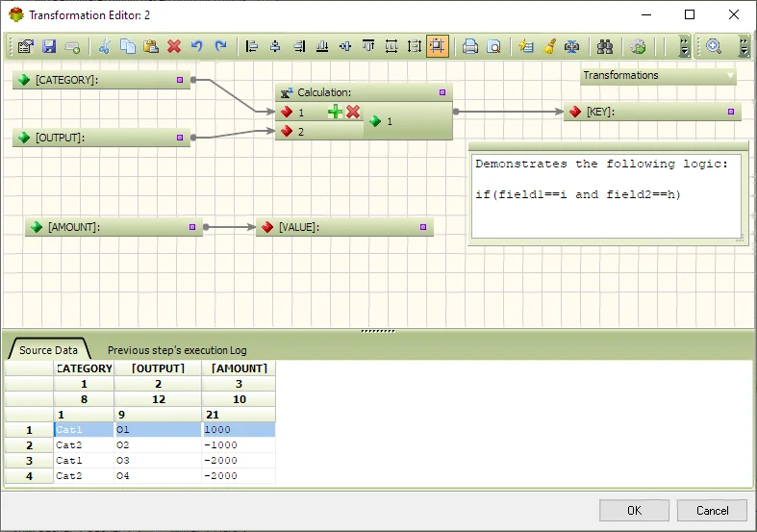This screenshot has width=757, height=532.
Task: Click the purple square on [VALUE] node
Action: (423, 227)
